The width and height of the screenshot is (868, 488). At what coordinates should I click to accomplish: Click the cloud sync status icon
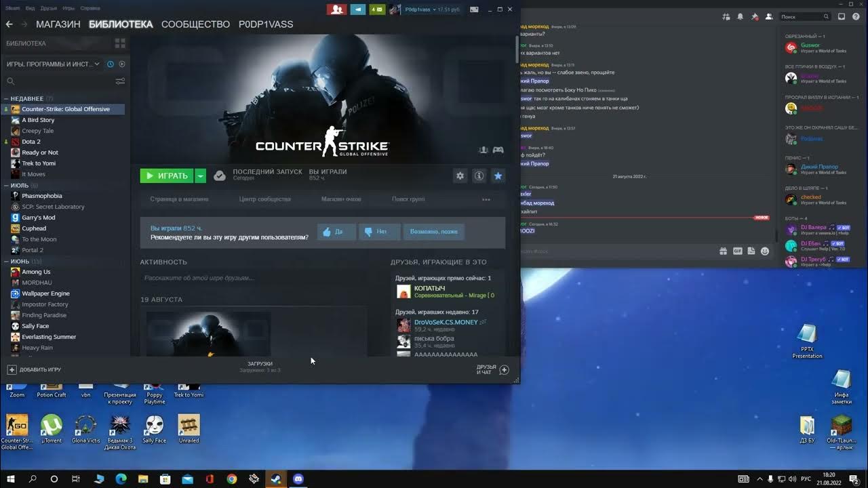tap(219, 176)
